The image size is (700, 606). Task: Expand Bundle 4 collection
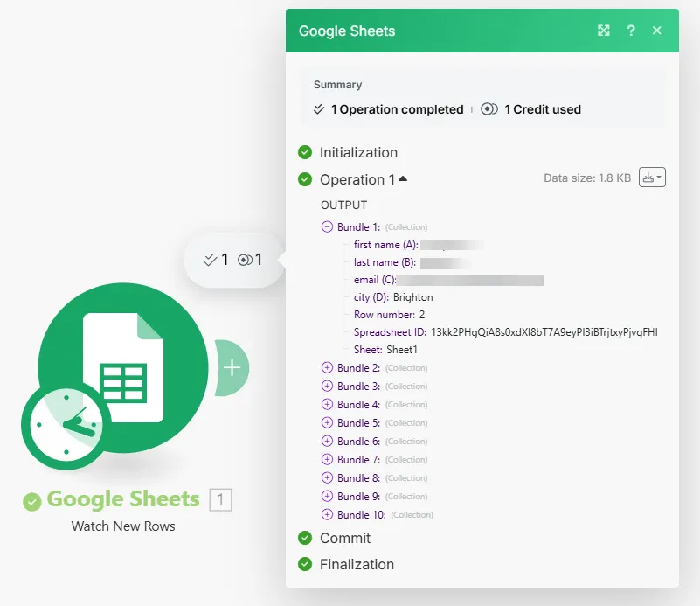click(x=327, y=404)
